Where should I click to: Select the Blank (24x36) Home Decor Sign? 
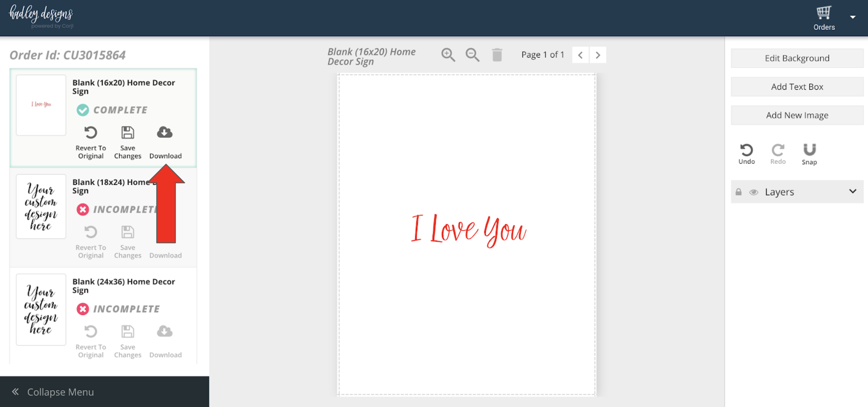coord(123,285)
